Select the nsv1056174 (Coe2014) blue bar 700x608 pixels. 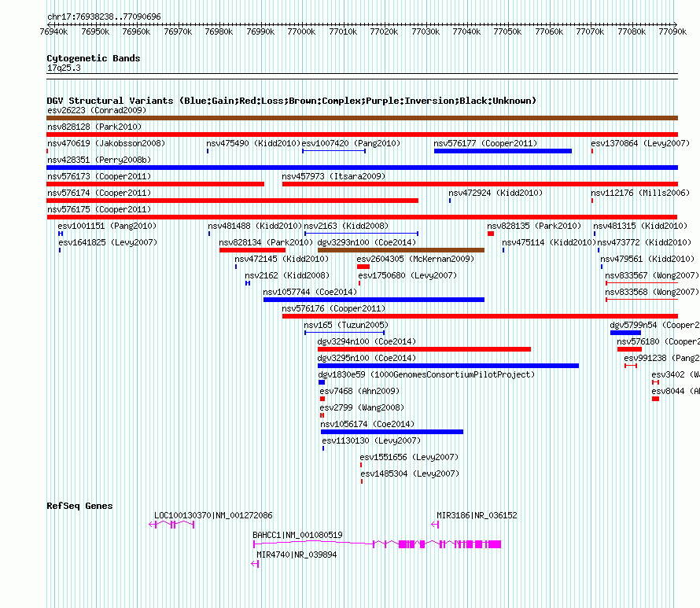(x=392, y=432)
